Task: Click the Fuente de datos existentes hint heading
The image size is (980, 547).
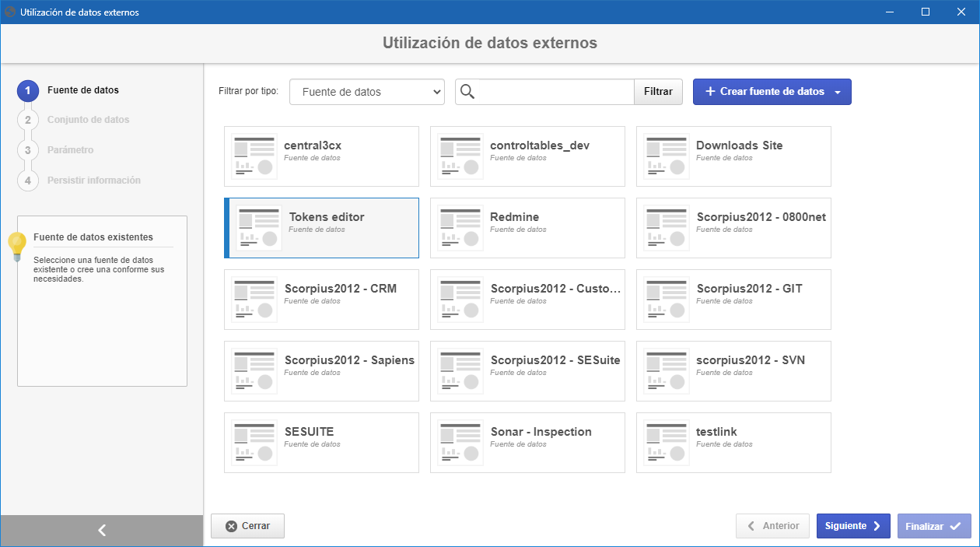Action: [x=93, y=237]
